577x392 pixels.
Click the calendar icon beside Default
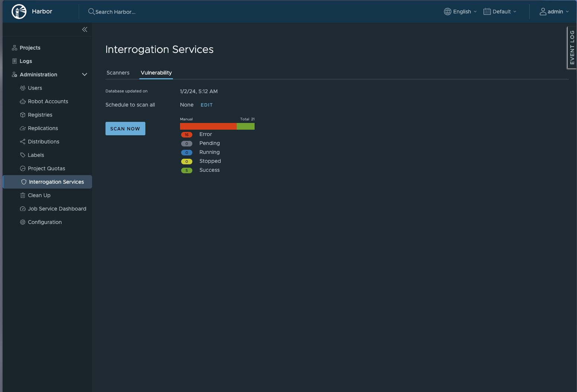tap(487, 12)
